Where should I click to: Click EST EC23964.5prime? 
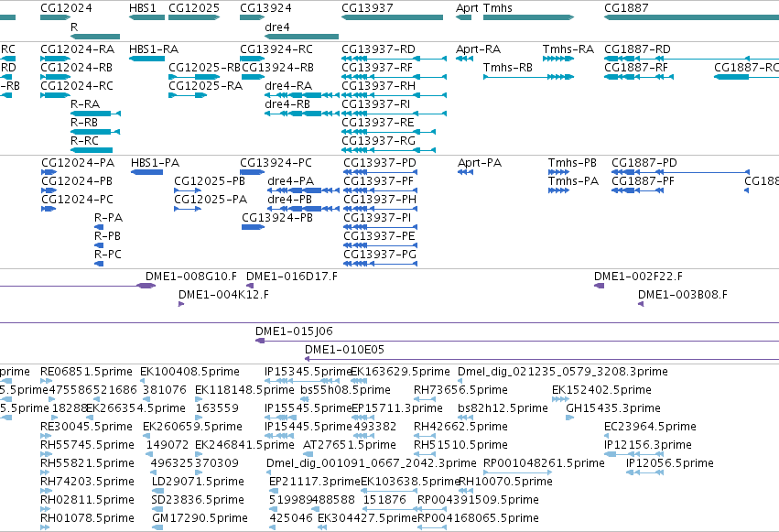(x=650, y=428)
